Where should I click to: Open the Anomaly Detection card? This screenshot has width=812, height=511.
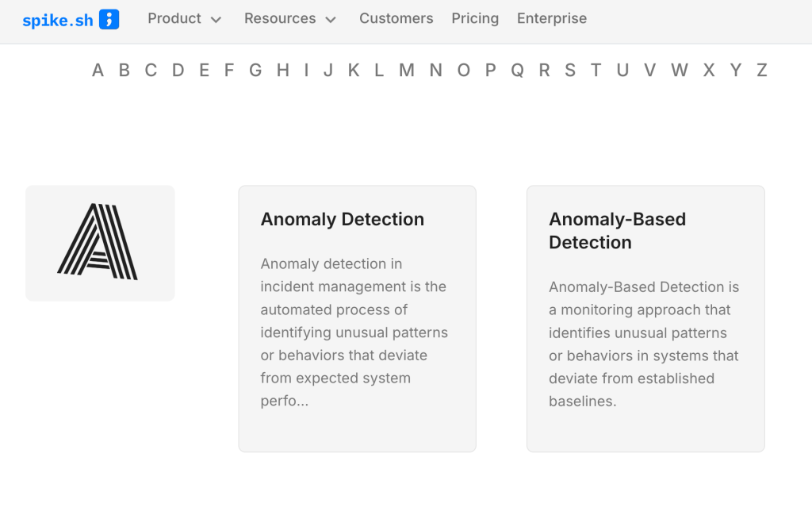tap(357, 318)
